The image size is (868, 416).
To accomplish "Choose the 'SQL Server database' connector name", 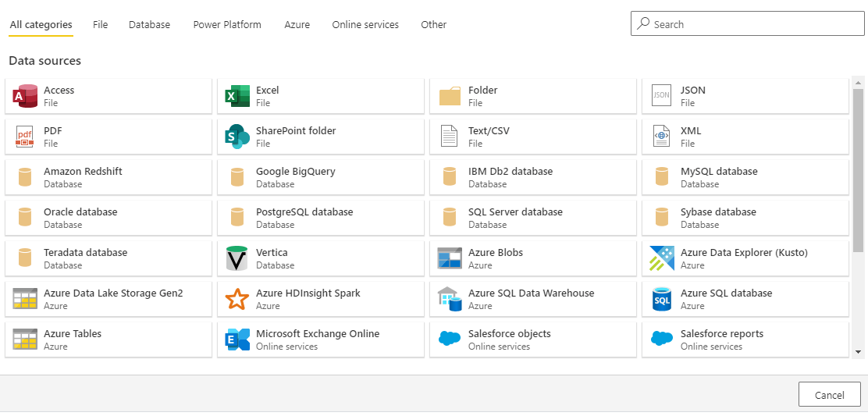I will 515,212.
